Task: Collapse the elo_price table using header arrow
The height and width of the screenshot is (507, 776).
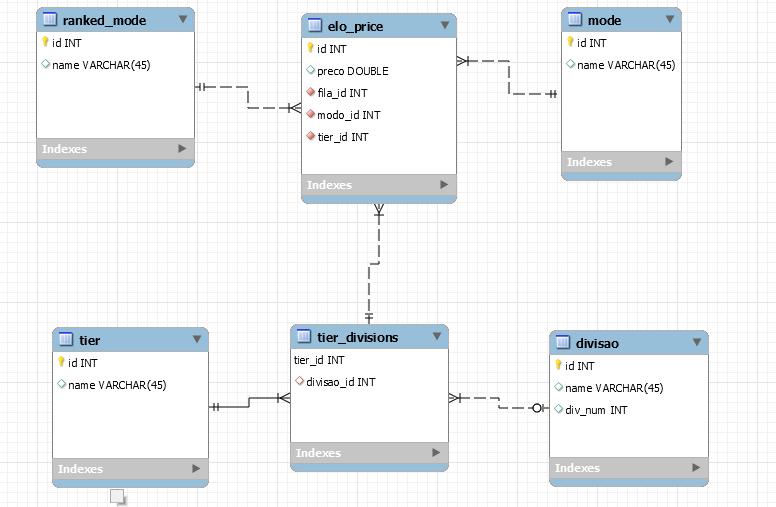Action: (444, 25)
